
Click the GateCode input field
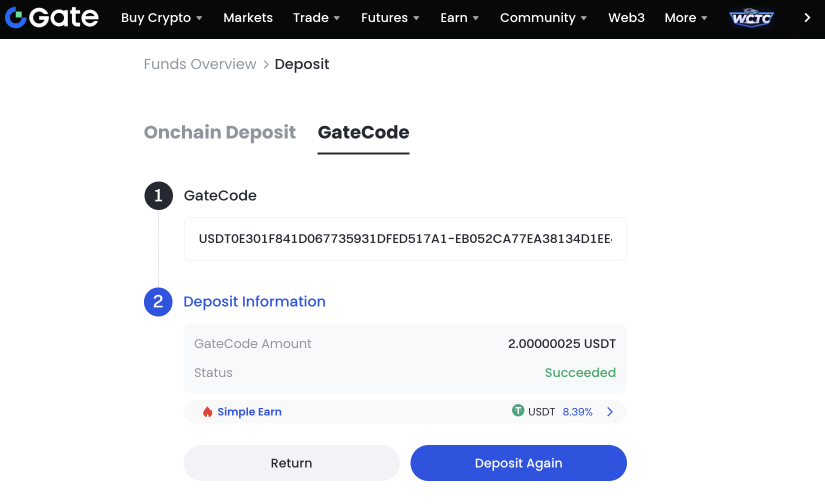(405, 239)
